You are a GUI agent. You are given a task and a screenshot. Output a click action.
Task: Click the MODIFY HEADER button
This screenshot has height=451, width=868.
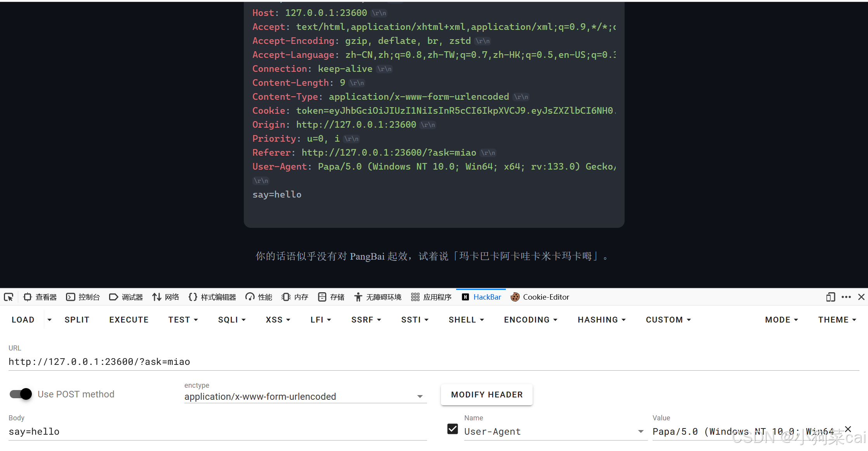click(487, 395)
